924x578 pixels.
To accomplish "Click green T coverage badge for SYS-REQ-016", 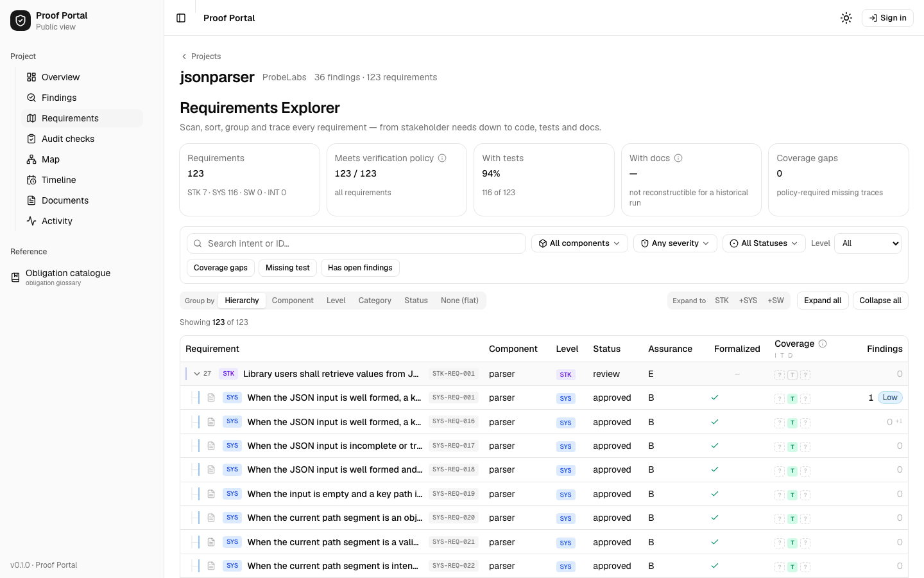I will point(792,423).
